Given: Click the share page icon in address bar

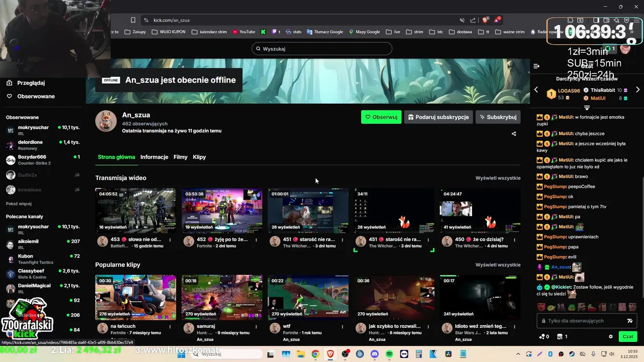Looking at the screenshot, I should point(473,20).
